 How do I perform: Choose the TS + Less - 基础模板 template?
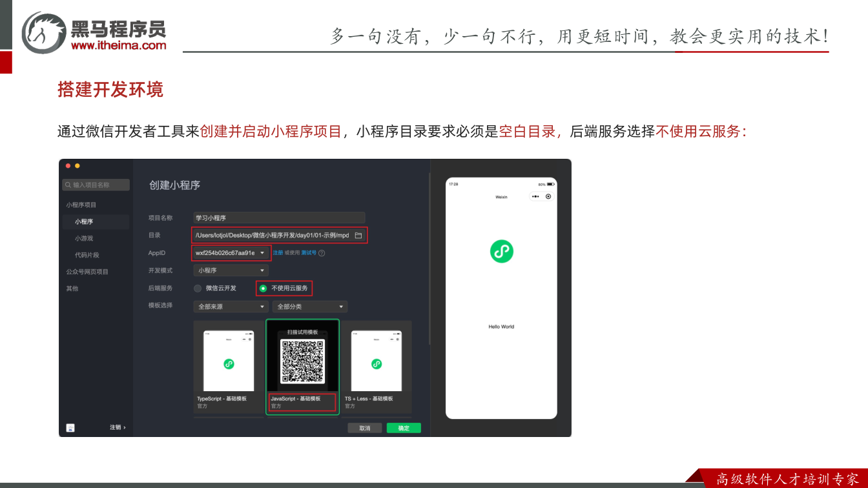[377, 367]
